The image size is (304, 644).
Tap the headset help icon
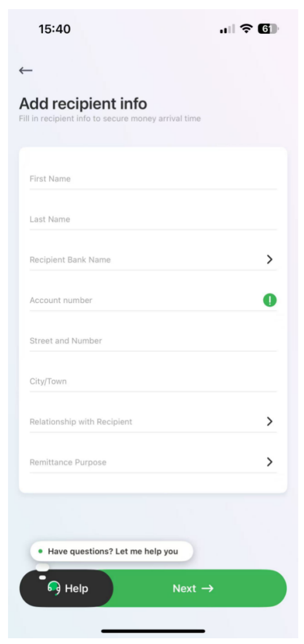[54, 588]
